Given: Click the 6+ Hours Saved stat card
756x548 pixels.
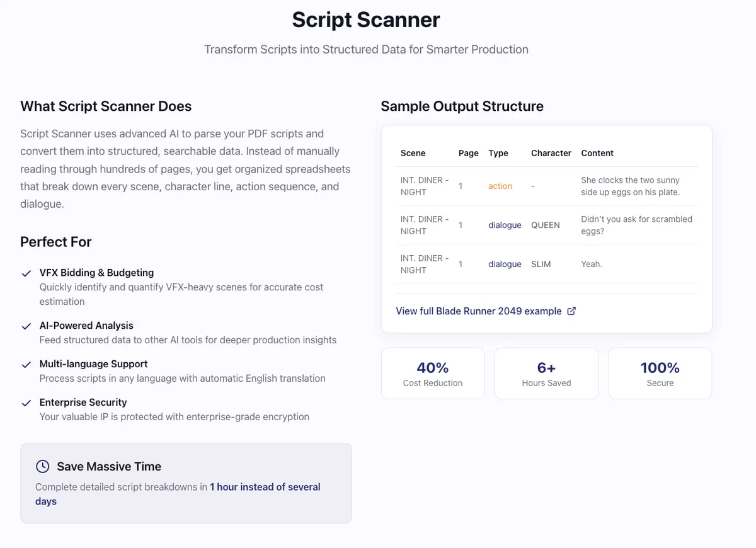Looking at the screenshot, I should 546,374.
